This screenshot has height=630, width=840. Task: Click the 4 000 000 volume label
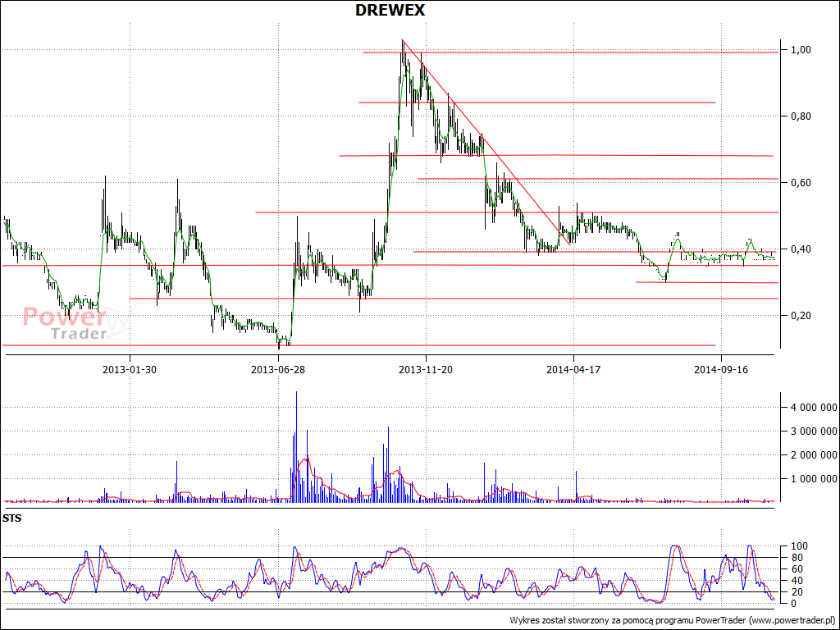(x=814, y=408)
